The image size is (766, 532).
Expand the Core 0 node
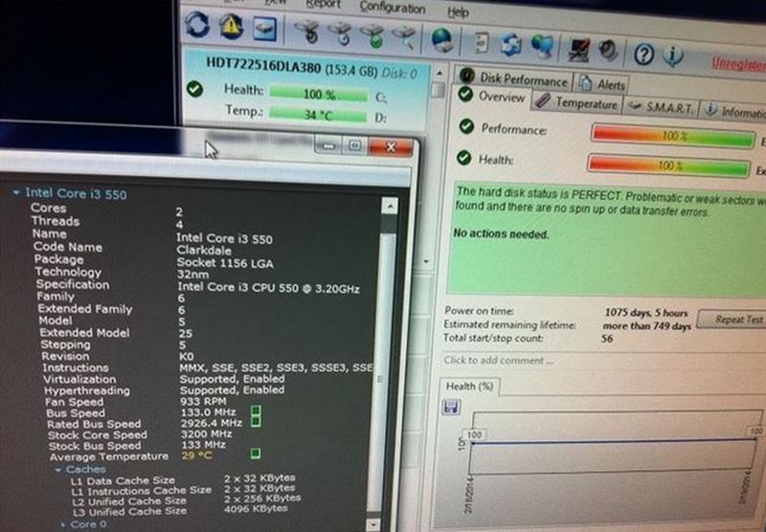pos(62,524)
